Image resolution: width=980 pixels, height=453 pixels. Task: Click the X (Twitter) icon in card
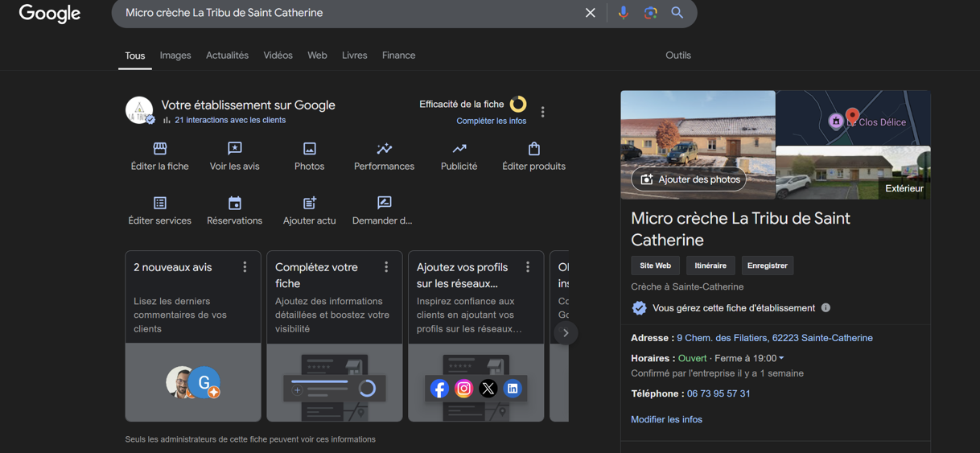[488, 389]
